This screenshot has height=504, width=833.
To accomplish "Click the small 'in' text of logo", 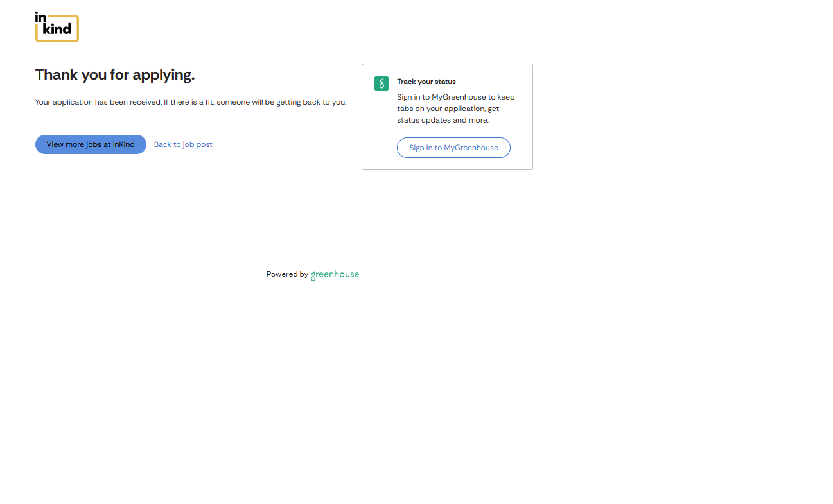I will tap(40, 16).
